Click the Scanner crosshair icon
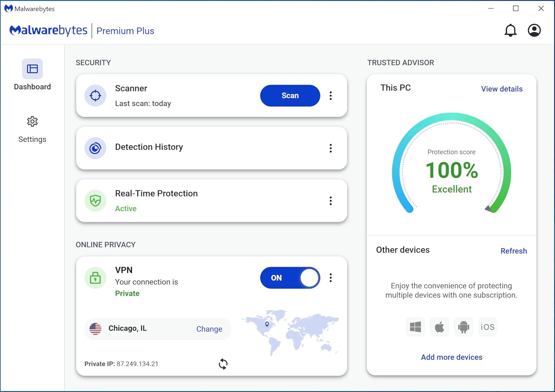 click(x=95, y=96)
